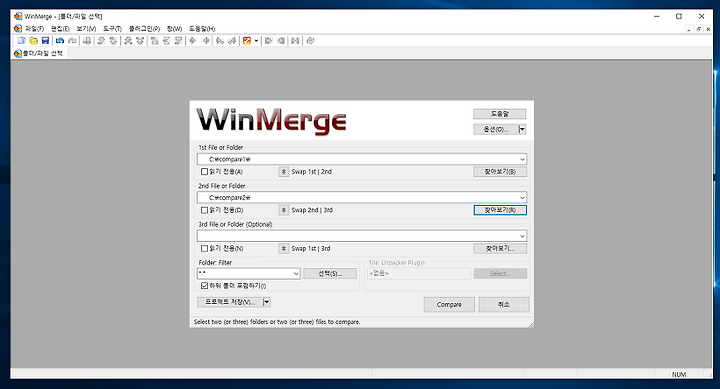720x389 pixels.
Task: Click the Copy Right and Advance icon
Action: (x=220, y=41)
